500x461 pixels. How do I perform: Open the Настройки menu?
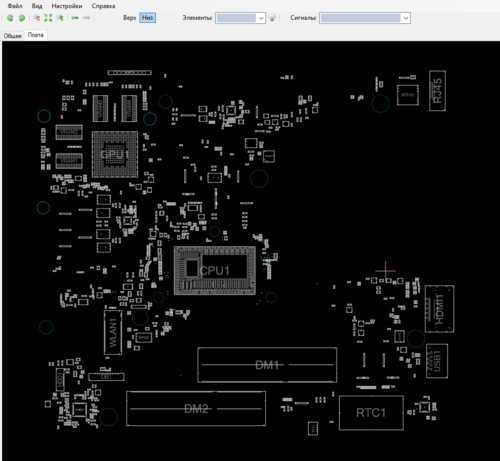[x=67, y=6]
